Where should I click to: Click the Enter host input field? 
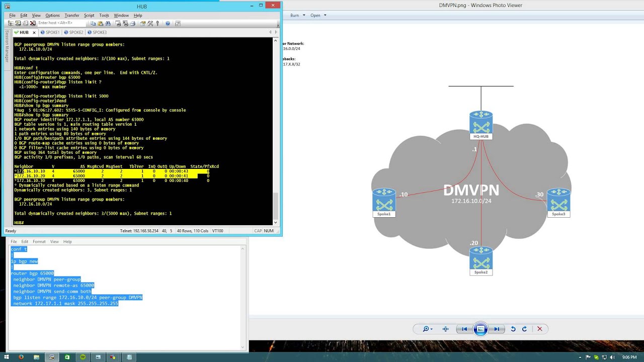[61, 23]
